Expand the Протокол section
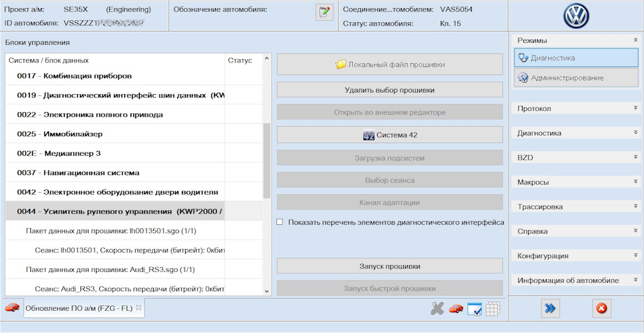The image size is (644, 333). [x=635, y=108]
